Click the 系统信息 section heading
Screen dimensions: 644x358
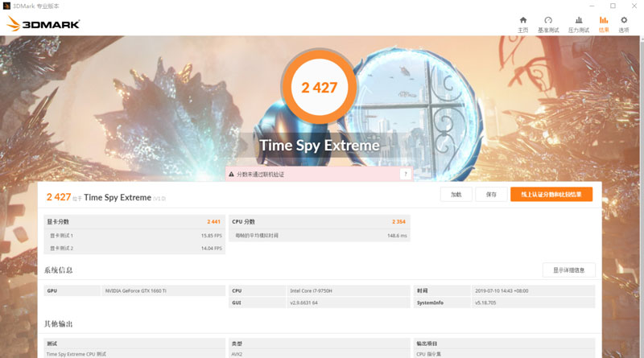58,270
